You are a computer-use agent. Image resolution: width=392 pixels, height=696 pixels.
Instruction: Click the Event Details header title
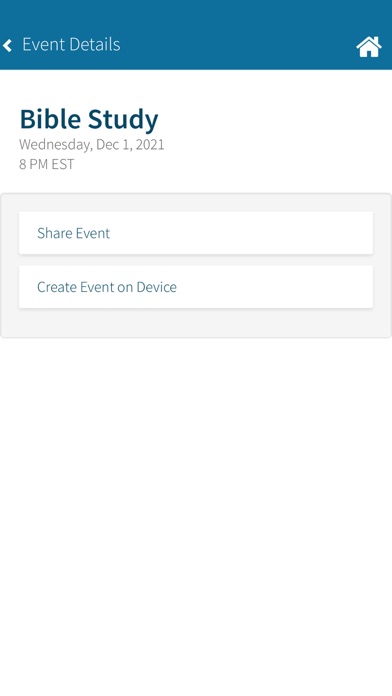[x=71, y=44]
